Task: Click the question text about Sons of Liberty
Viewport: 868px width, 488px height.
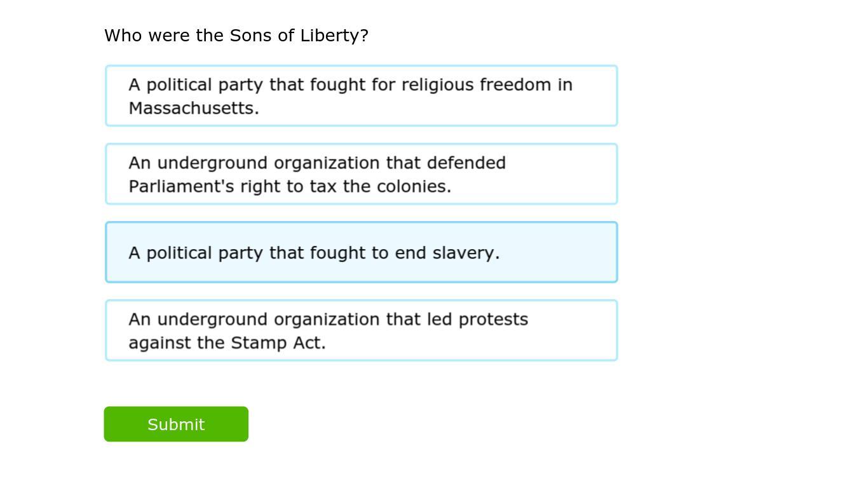Action: pos(236,36)
